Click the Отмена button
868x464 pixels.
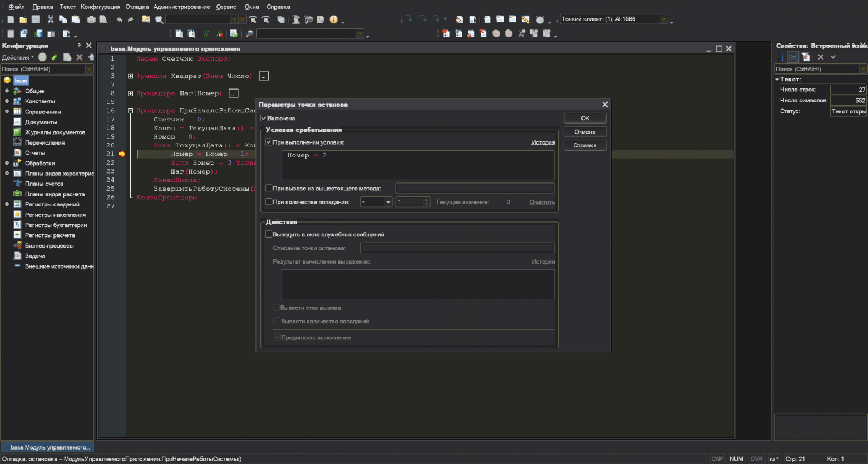(585, 132)
